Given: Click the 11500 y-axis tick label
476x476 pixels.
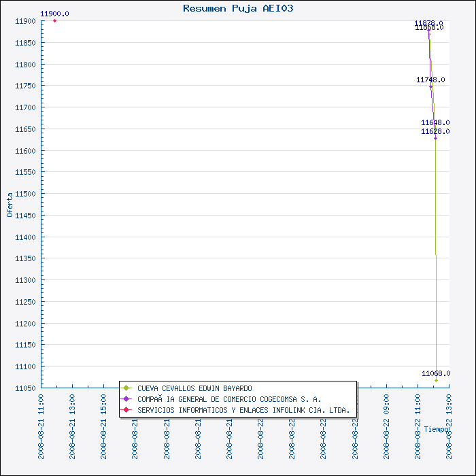Looking at the screenshot, I should [24, 194].
